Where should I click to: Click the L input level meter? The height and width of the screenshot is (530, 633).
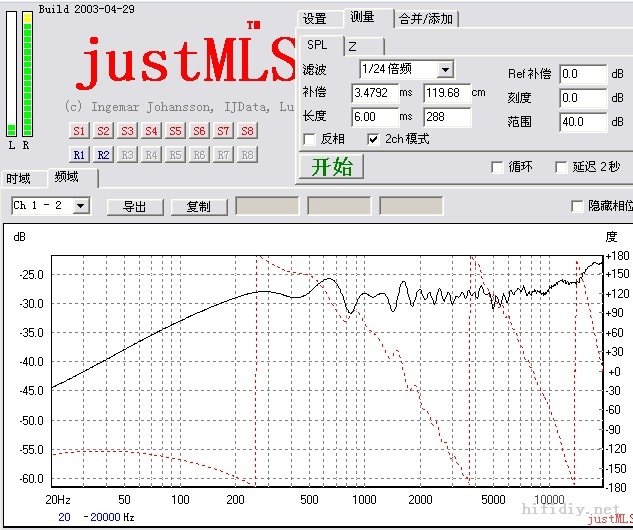11,74
